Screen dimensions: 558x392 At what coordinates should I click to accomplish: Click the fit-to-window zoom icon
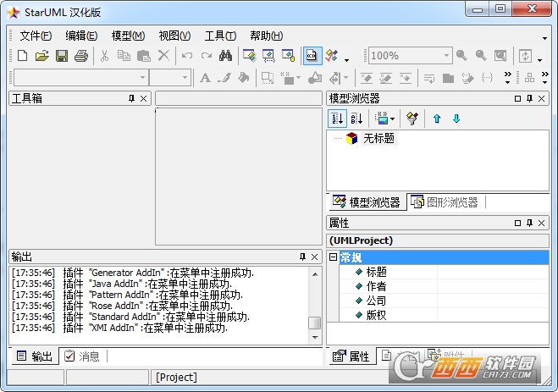click(x=500, y=56)
